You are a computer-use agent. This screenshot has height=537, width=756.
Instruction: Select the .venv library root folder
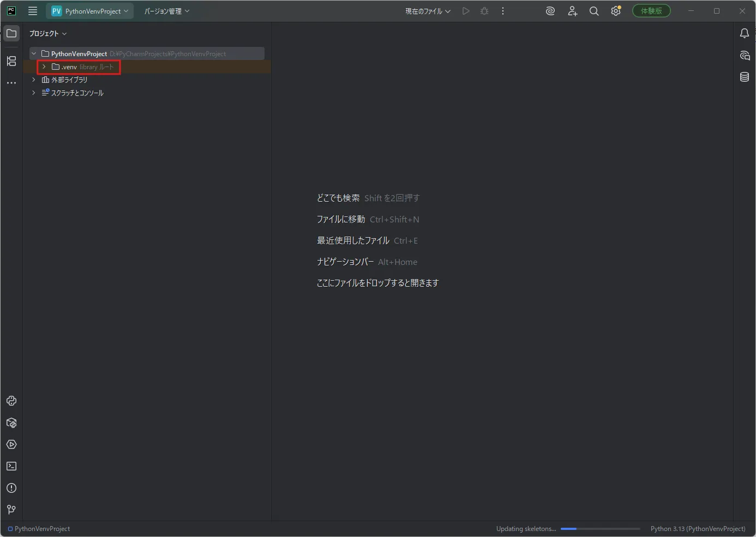pyautogui.click(x=82, y=67)
